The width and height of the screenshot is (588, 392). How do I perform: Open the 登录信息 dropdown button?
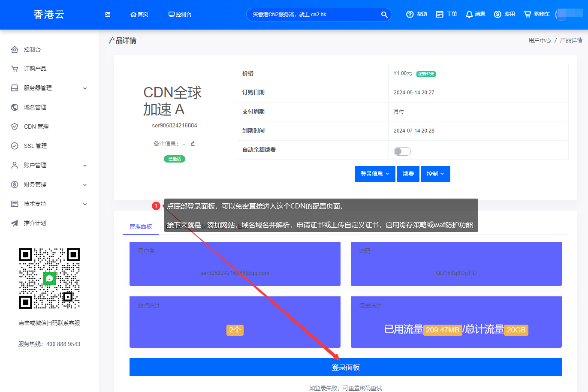[375, 174]
